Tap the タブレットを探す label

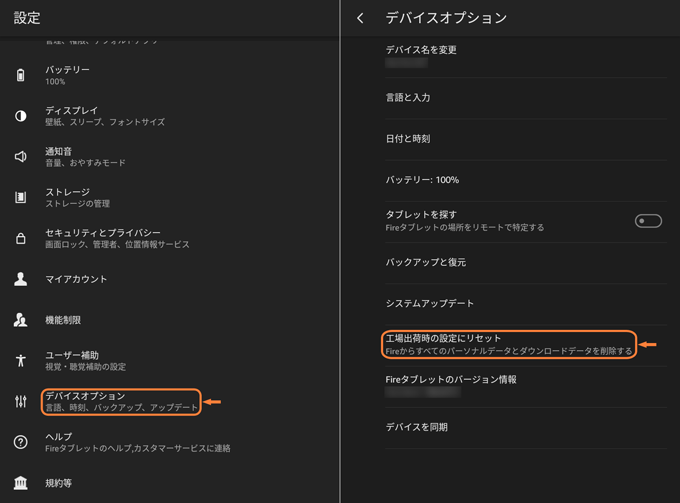[421, 215]
